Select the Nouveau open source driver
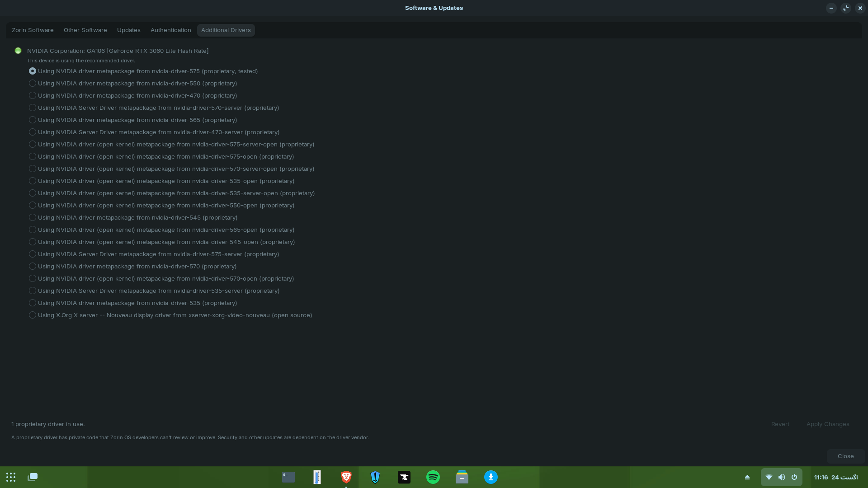This screenshot has height=488, width=868. click(33, 315)
